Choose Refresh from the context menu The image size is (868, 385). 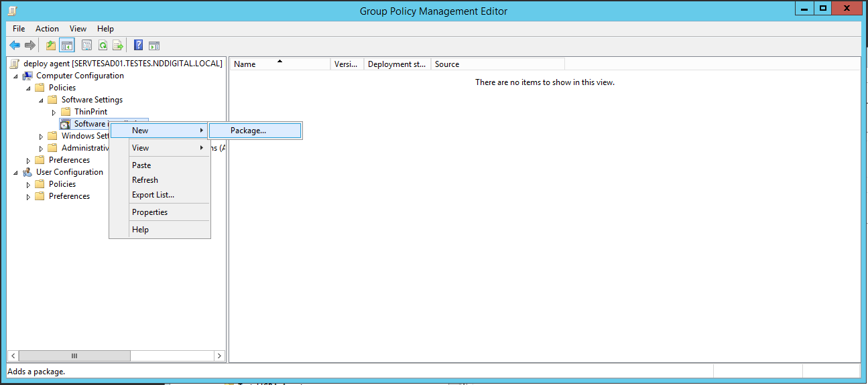pos(145,180)
